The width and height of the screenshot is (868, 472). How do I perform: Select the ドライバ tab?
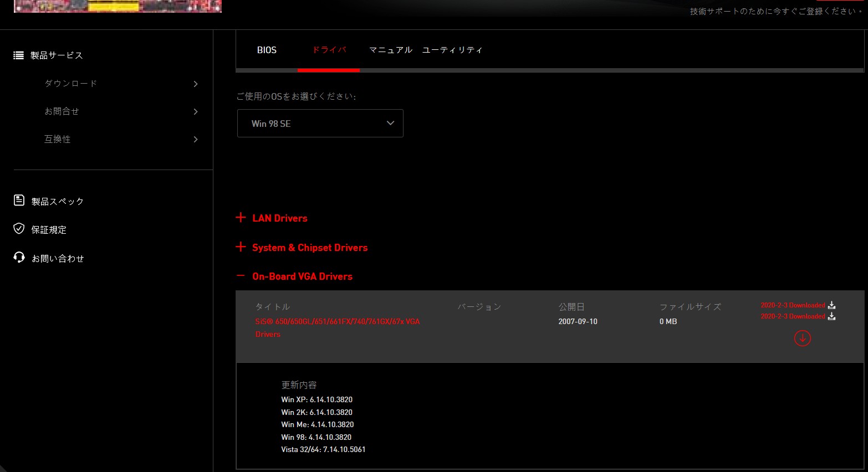click(329, 50)
